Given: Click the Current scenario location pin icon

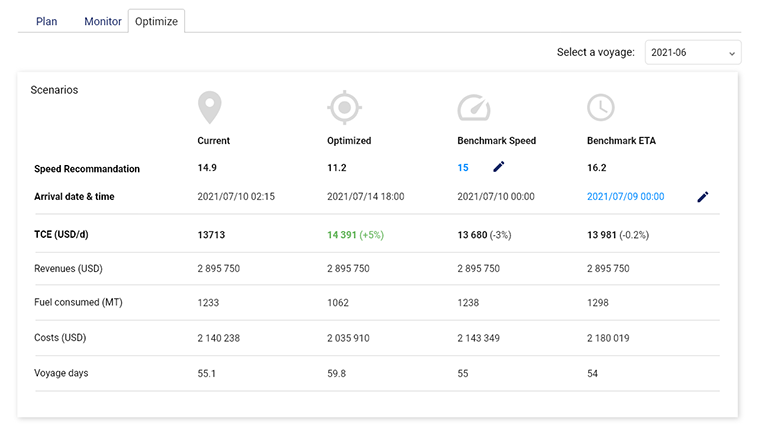Looking at the screenshot, I should pyautogui.click(x=209, y=106).
